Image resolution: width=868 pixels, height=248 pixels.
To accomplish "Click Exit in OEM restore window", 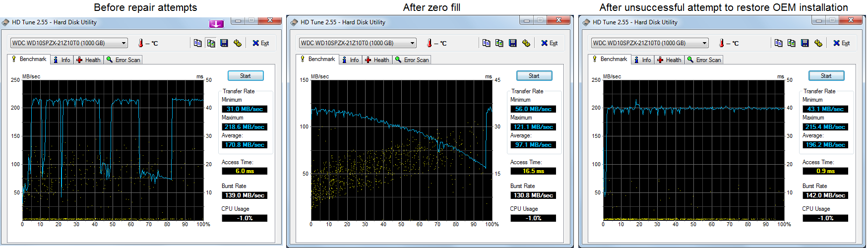I will coord(841,43).
